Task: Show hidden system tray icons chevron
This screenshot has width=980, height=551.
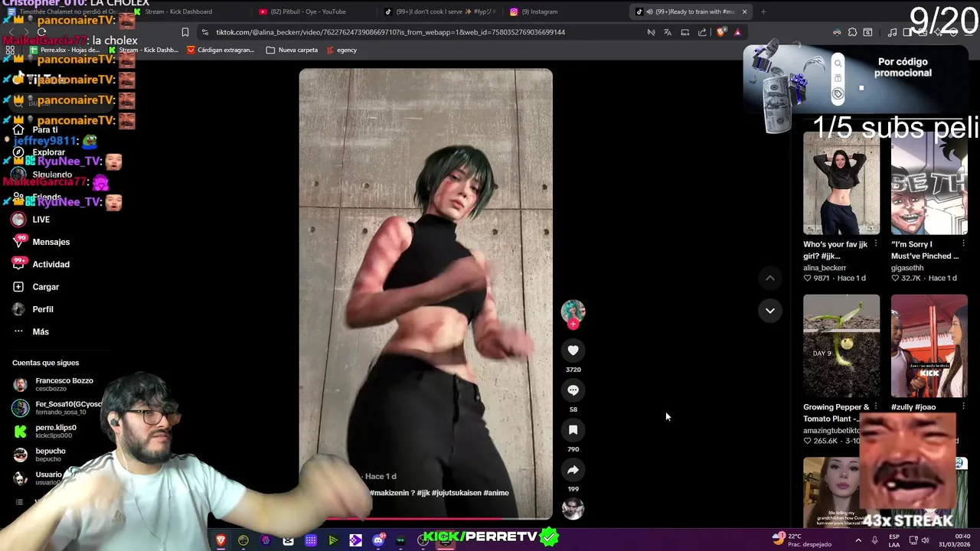Action: pos(857,540)
